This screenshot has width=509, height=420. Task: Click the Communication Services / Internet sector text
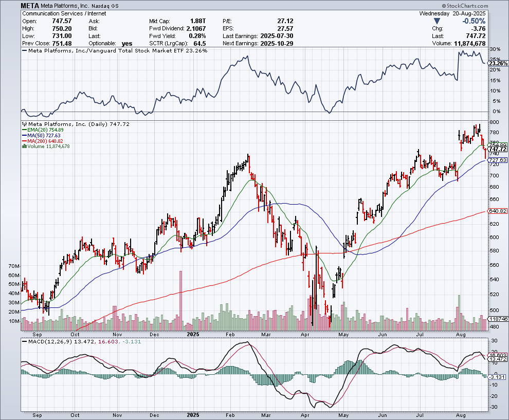64,13
